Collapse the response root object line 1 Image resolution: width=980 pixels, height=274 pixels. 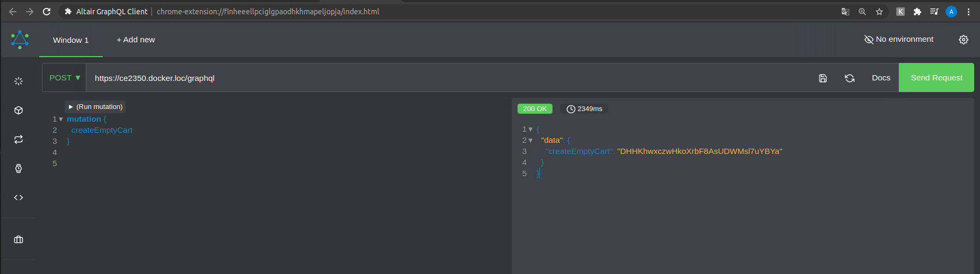coord(530,130)
